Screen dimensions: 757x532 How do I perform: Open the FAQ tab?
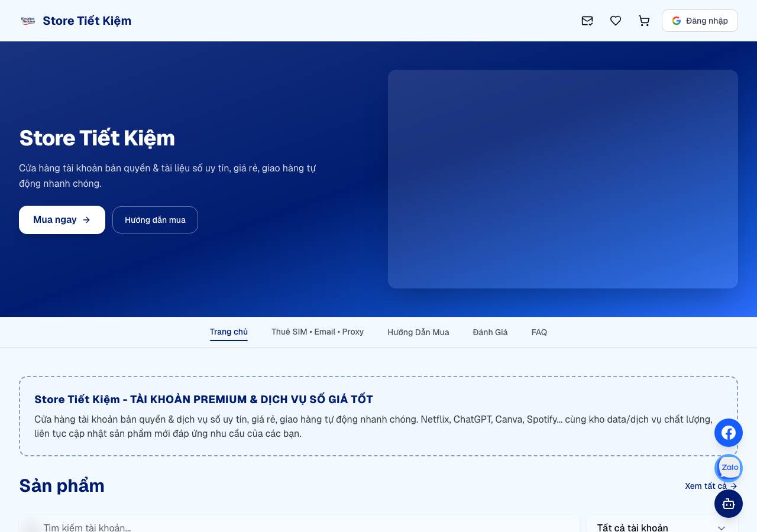pos(539,332)
